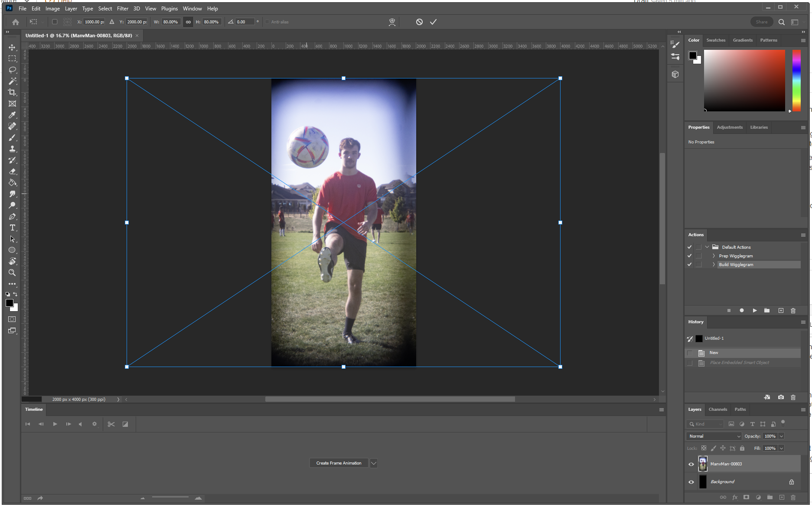The width and height of the screenshot is (812, 507).
Task: Open the Timeline panel options menu
Action: pyautogui.click(x=662, y=409)
